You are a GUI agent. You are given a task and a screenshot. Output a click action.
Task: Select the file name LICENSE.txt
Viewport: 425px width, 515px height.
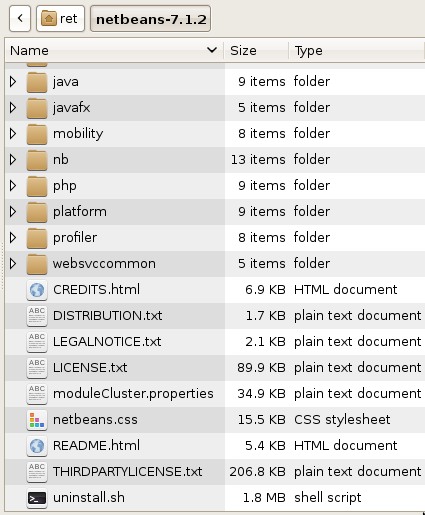tap(90, 367)
